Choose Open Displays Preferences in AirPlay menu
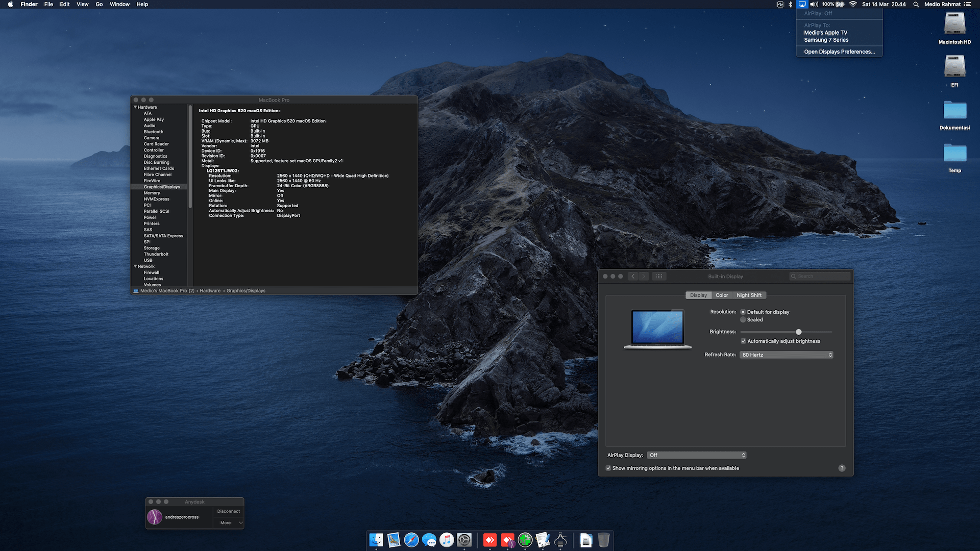The image size is (980, 551). 839,52
